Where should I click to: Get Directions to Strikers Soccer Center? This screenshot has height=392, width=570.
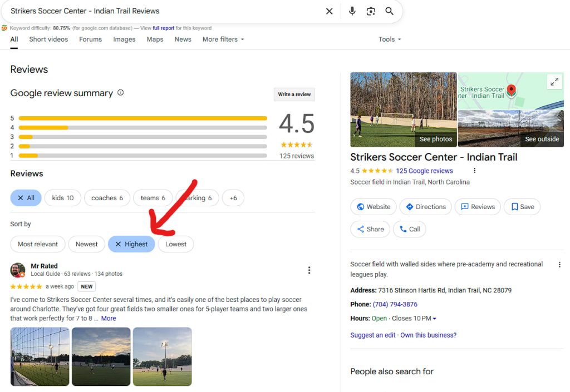425,207
